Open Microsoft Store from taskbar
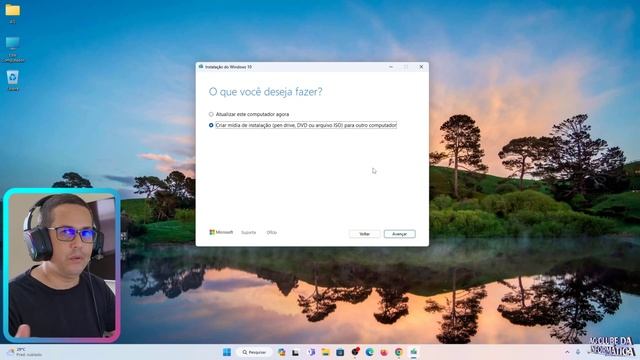This screenshot has width=640, height=360. click(340, 352)
